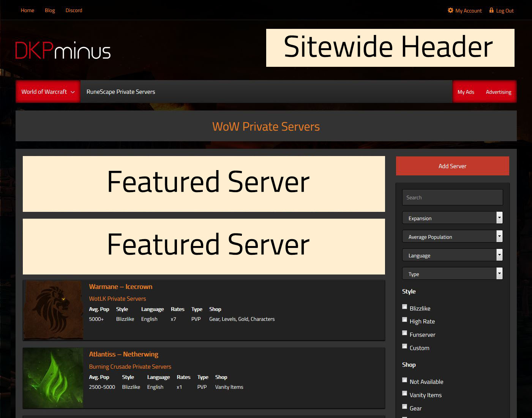This screenshot has width=532, height=418.
Task: Check the High Rate style checkbox
Action: click(404, 320)
